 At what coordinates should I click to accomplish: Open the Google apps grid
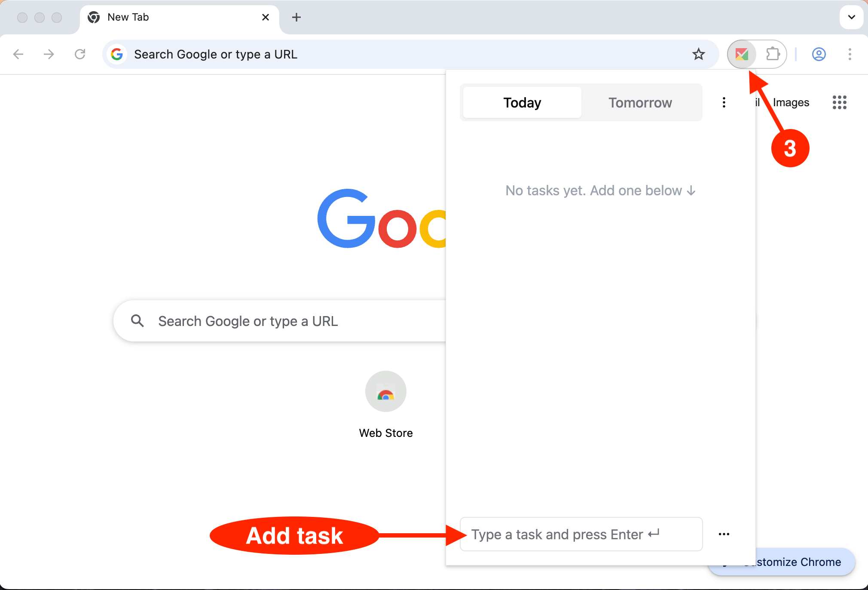click(839, 102)
